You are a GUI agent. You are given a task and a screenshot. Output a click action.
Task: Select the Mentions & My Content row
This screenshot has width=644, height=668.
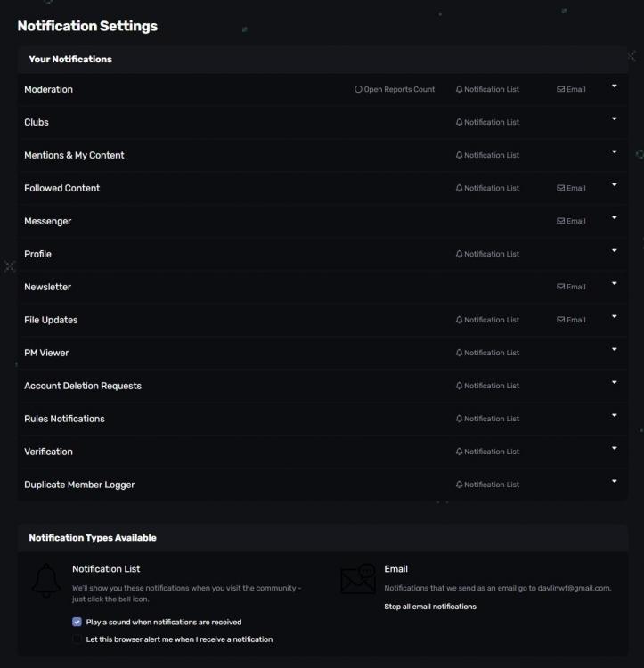point(75,156)
